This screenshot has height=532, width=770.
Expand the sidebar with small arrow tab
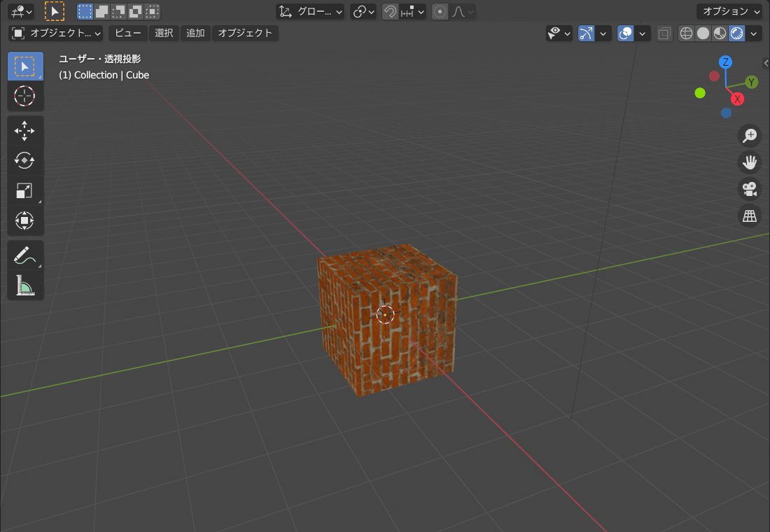click(766, 63)
